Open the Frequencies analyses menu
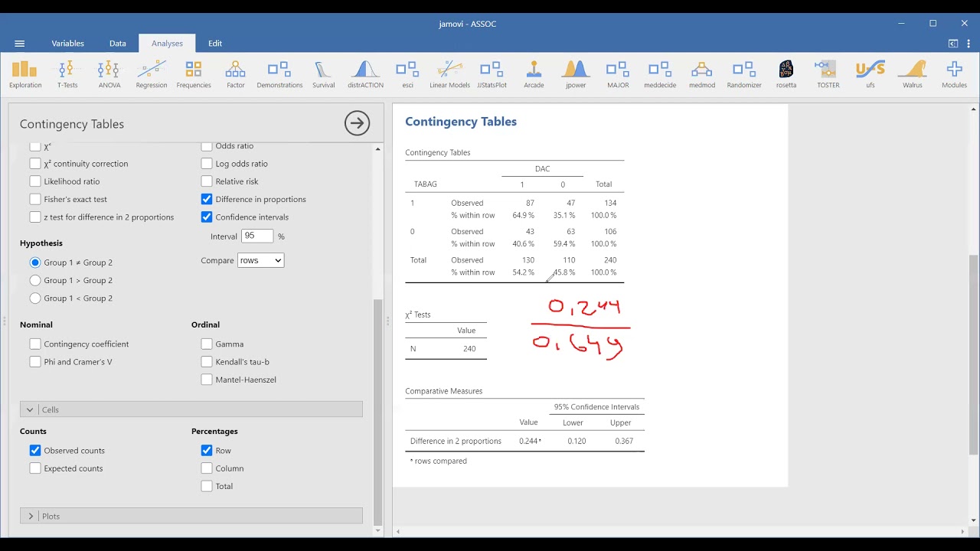This screenshot has width=980, height=551. (x=194, y=74)
